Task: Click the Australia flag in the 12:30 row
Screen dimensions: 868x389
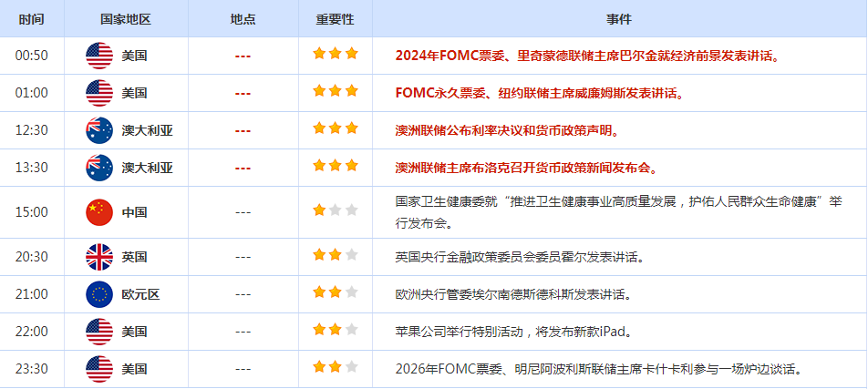Action: point(99,130)
